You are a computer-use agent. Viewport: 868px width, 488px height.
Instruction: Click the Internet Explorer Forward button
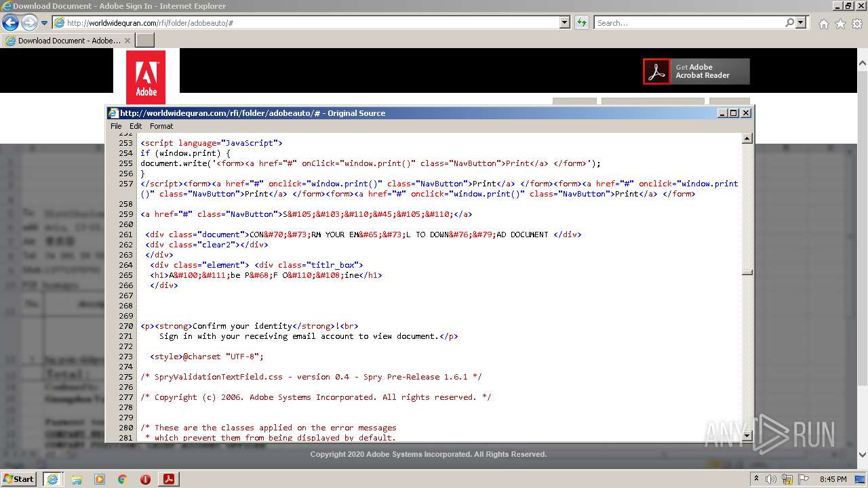pyautogui.click(x=29, y=22)
